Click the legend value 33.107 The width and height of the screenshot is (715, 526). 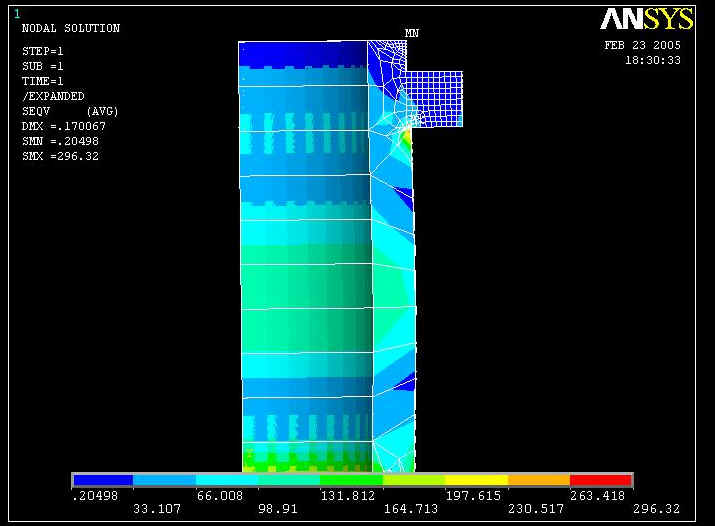pyautogui.click(x=157, y=509)
